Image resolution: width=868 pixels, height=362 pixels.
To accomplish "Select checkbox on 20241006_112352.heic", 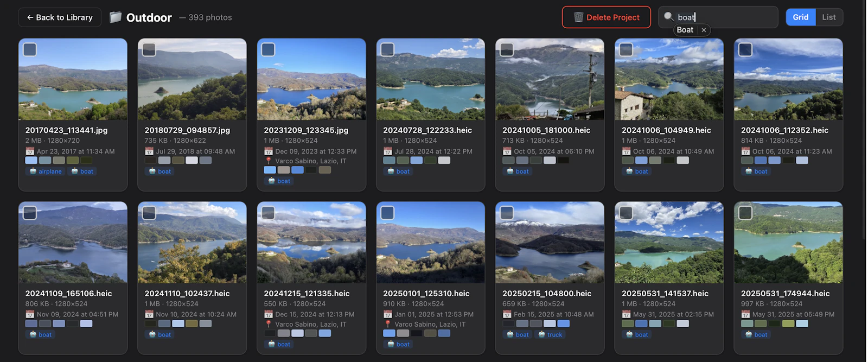I will (x=745, y=50).
